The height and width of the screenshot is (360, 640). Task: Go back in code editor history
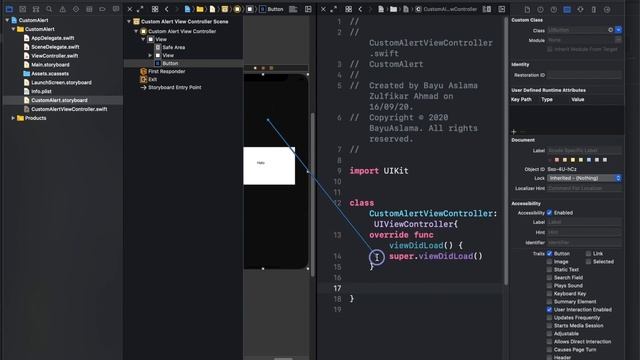[x=360, y=9]
